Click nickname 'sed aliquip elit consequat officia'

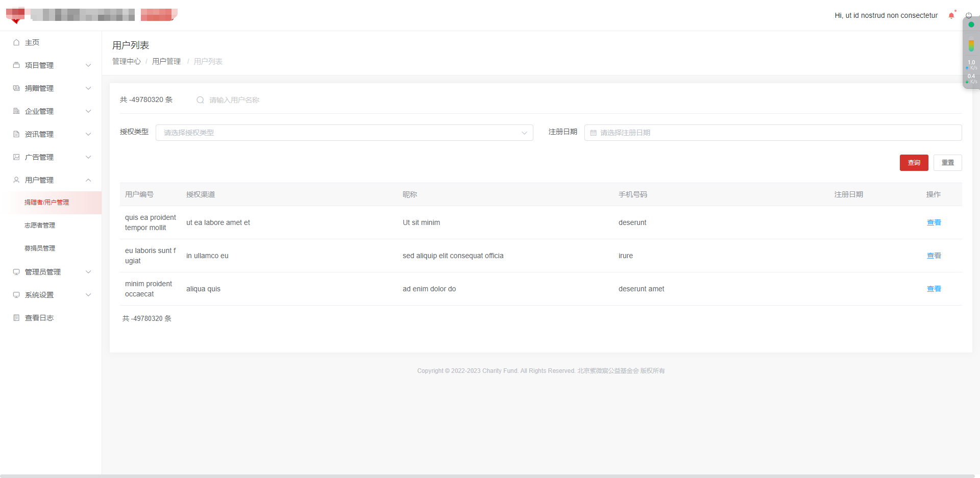coord(453,256)
